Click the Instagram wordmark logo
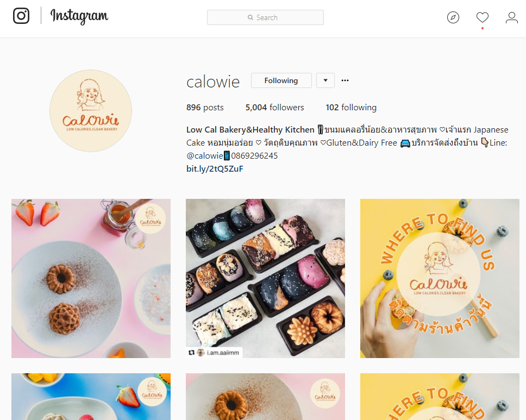 click(x=79, y=16)
